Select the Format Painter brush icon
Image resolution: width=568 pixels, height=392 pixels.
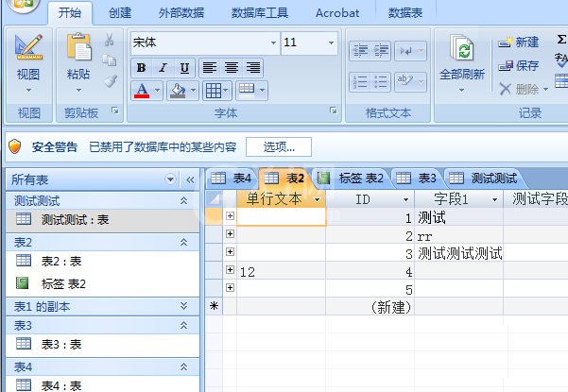tap(110, 81)
